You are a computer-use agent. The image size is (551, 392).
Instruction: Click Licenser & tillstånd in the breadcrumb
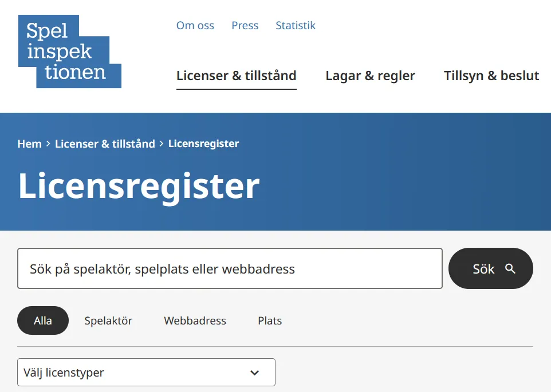click(105, 144)
